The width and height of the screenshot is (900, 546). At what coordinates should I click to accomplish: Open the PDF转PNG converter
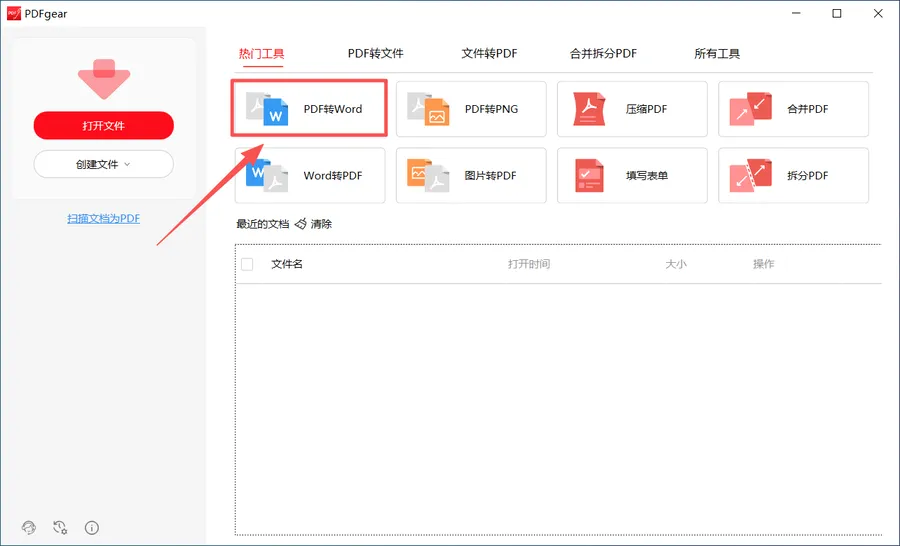[471, 109]
